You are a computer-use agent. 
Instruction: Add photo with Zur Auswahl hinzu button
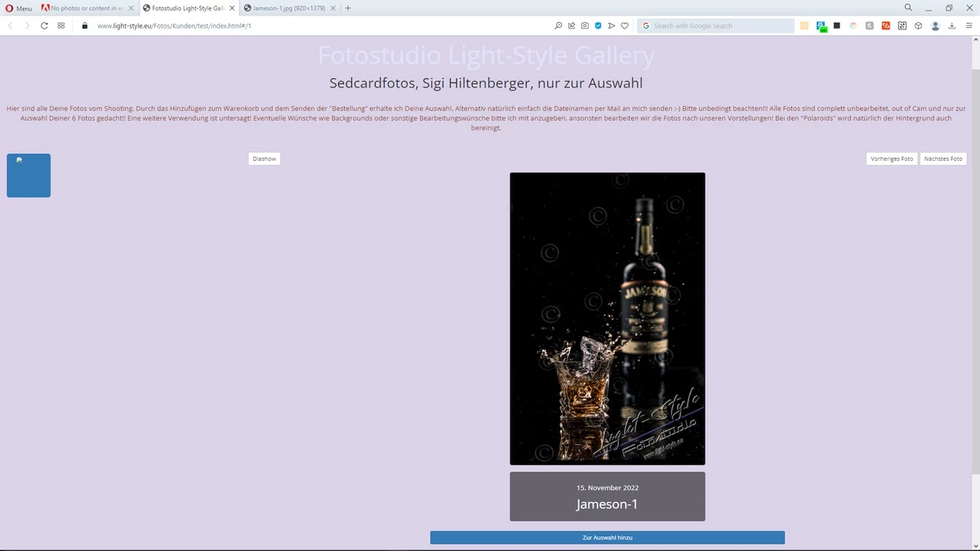click(x=608, y=538)
